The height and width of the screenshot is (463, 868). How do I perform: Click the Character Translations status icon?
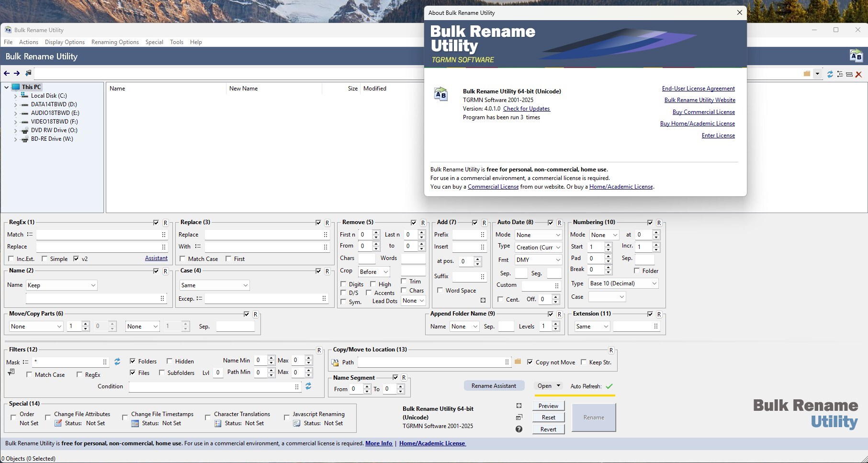[218, 423]
